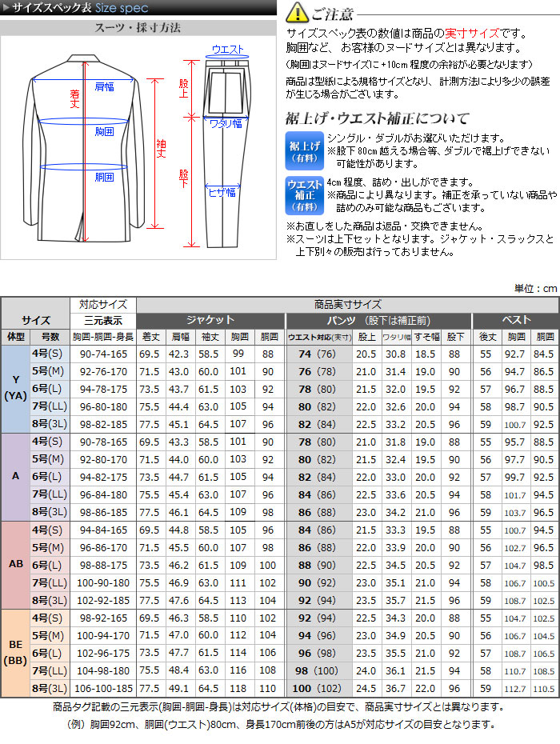Click the ヒザ幅 label on the trousers

point(222,192)
